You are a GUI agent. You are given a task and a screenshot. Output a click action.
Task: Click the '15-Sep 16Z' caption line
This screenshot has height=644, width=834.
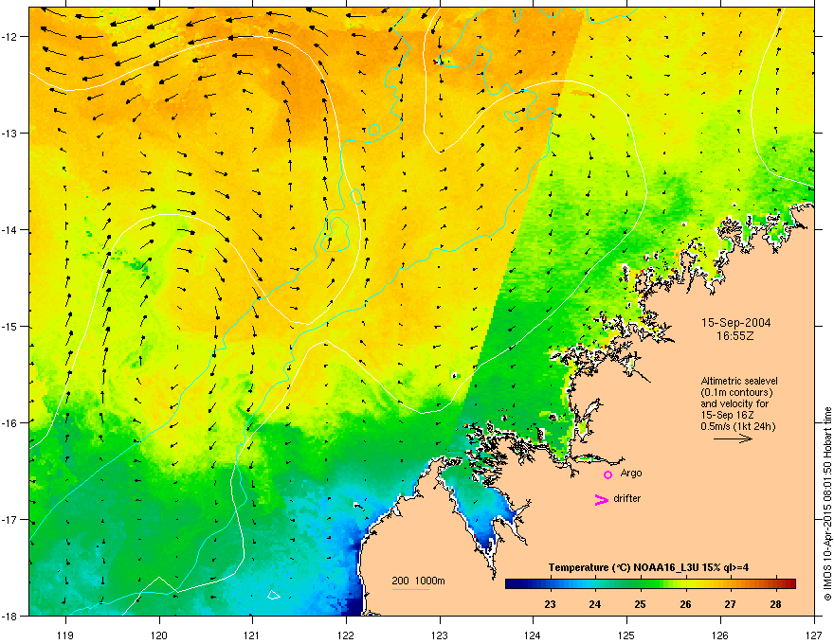pos(727,415)
